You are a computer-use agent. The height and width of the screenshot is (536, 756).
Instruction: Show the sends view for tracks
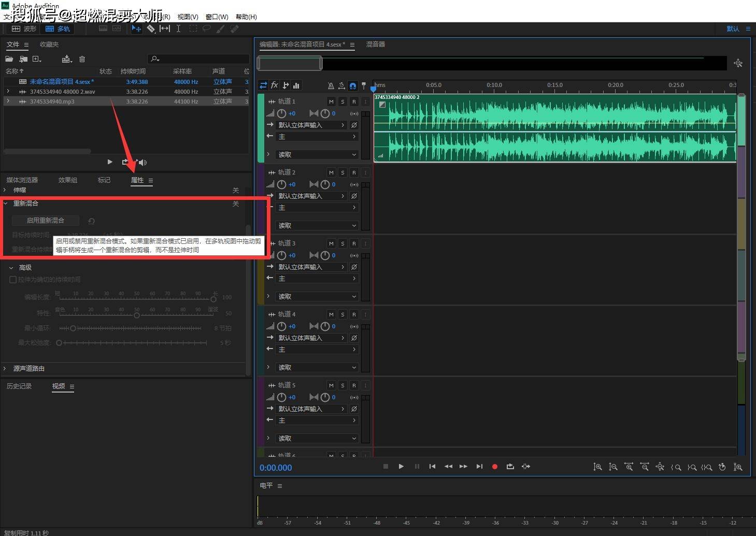tap(286, 85)
